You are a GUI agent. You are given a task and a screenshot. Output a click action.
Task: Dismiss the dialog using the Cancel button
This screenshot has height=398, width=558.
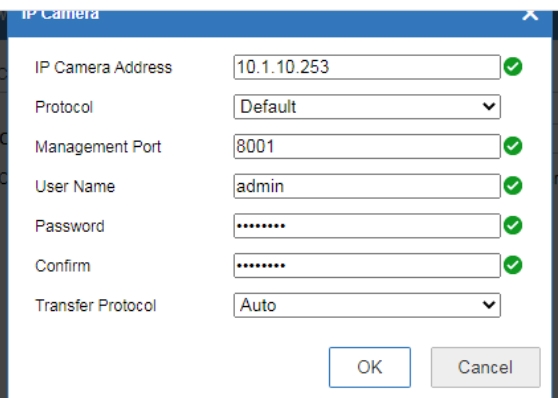(x=485, y=367)
